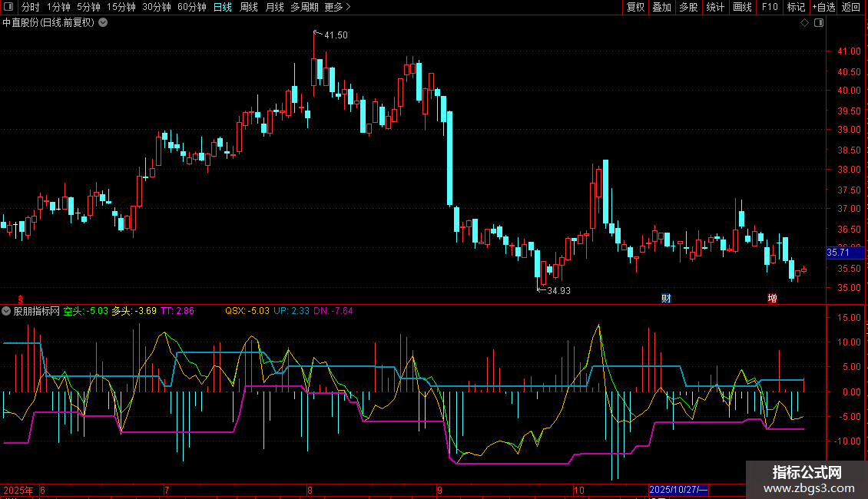Image resolution: width=868 pixels, height=499 pixels.
Task: Toggle the right side panel icon
Action: (x=819, y=23)
